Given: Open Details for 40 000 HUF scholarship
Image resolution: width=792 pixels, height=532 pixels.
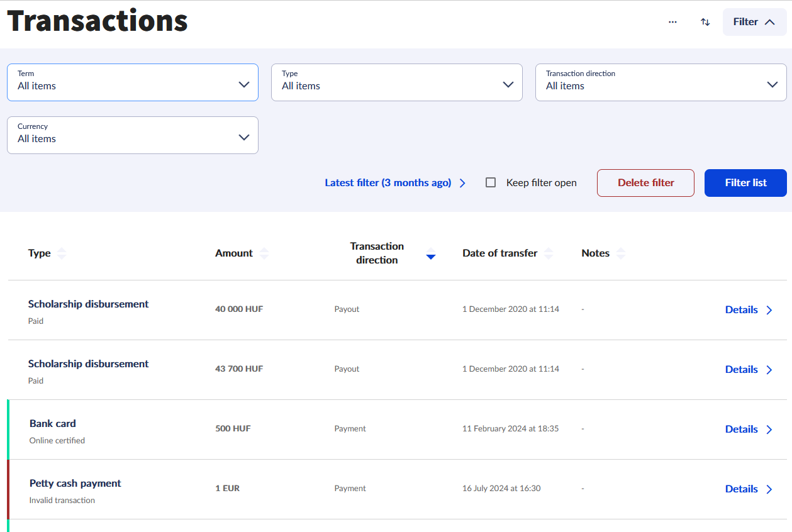Looking at the screenshot, I should pyautogui.click(x=741, y=309).
